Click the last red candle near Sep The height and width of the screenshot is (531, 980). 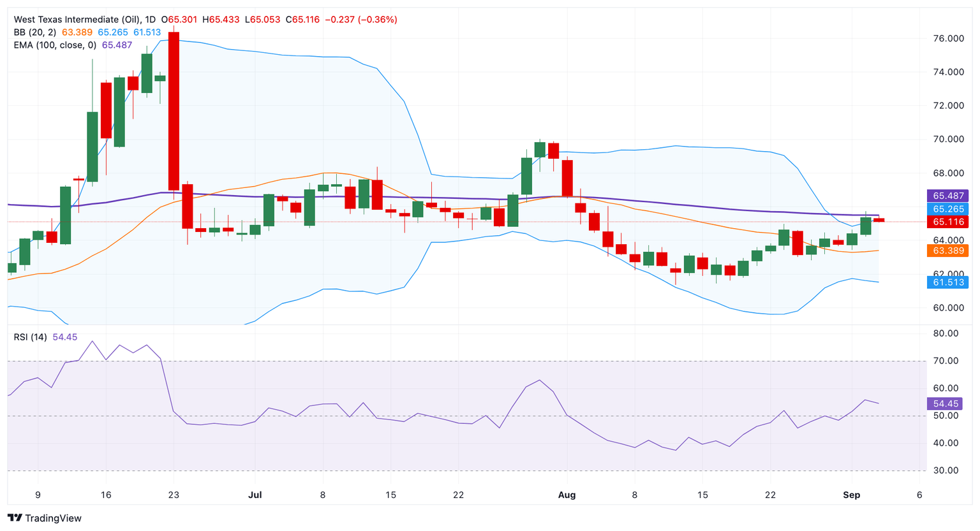879,220
